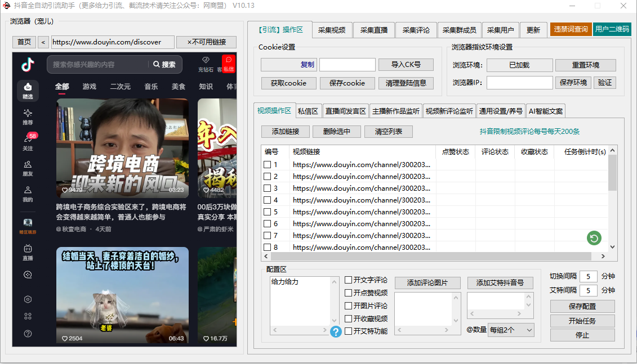Viewport: 637px width, 364px height.
Task: Click the 添加链接 button
Action: click(x=286, y=132)
